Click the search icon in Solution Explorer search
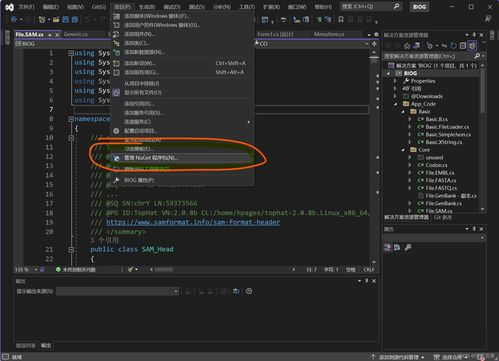Viewport: 499px width, 361px height. pos(477,56)
